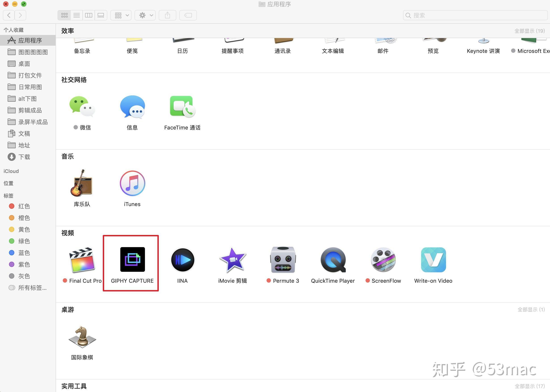Switch to column view mode
The width and height of the screenshot is (550, 392).
pyautogui.click(x=89, y=15)
